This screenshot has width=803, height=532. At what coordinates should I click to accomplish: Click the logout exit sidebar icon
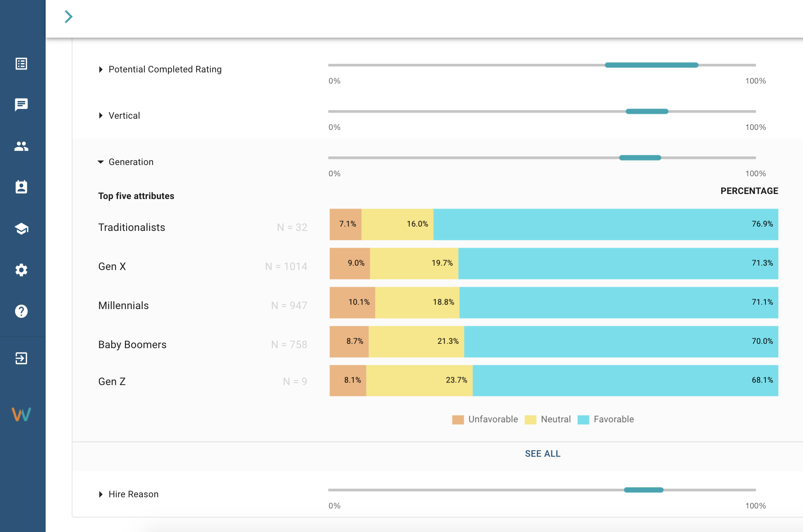(21, 358)
